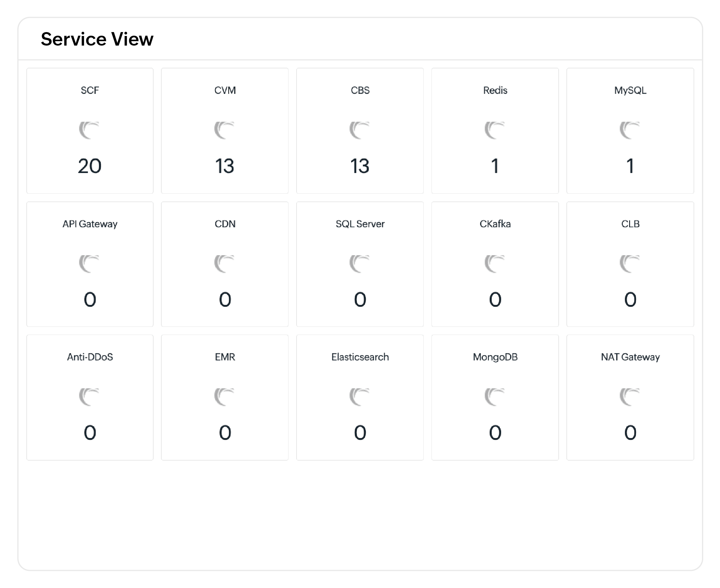Click the CLB service icon
Image resolution: width=720 pixels, height=588 pixels.
click(629, 264)
